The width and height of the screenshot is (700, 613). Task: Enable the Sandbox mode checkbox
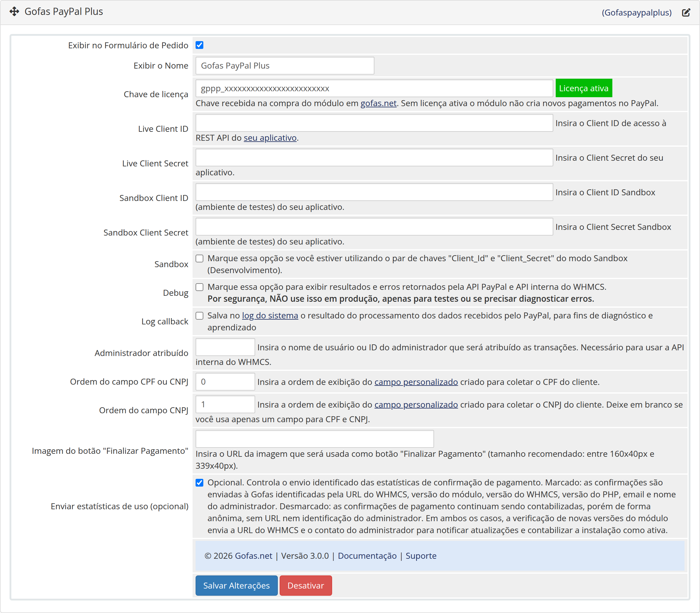(x=199, y=258)
